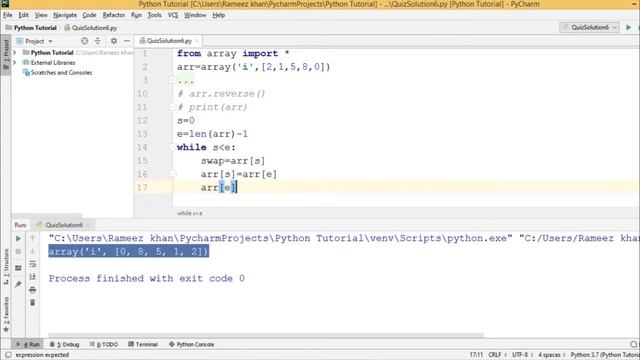Image resolution: width=640 pixels, height=360 pixels.
Task: Switch to the 4: Run tool window
Action: coord(28,344)
